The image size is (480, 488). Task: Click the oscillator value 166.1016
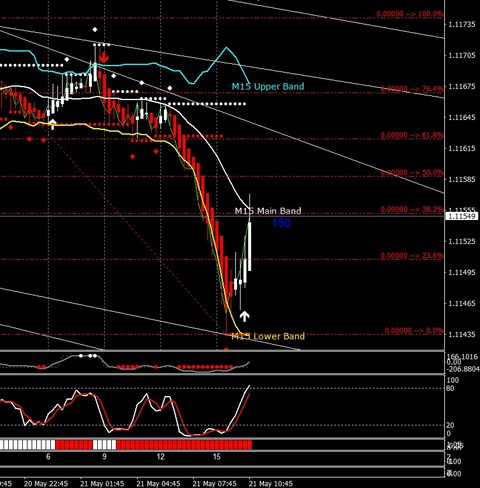[463, 357]
